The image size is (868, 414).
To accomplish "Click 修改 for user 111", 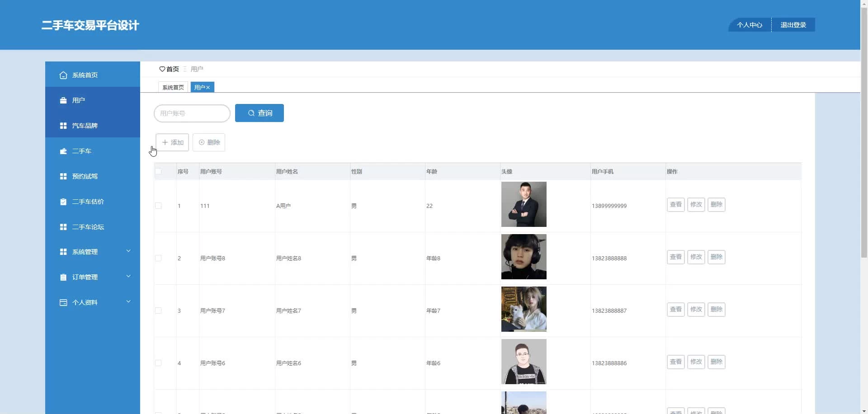I will 696,205.
